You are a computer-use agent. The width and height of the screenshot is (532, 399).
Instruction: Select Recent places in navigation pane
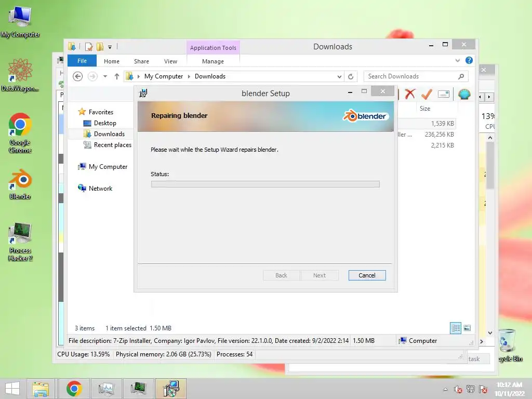(x=112, y=145)
